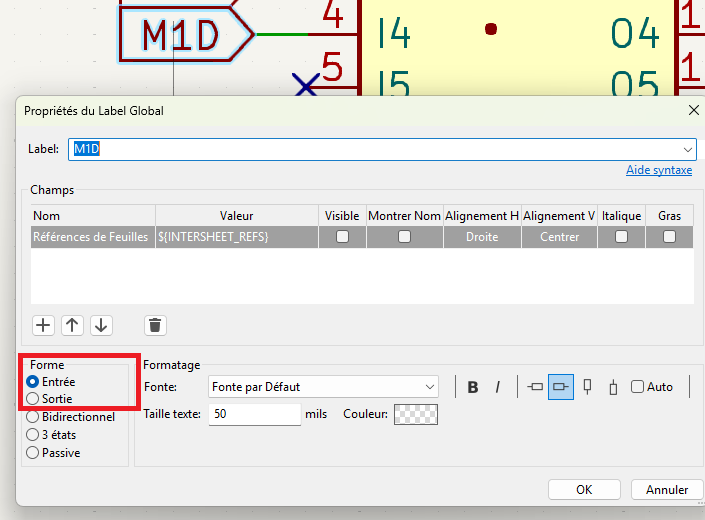
Task: Open the Fonte par Défaut font dropdown
Action: pyautogui.click(x=323, y=387)
